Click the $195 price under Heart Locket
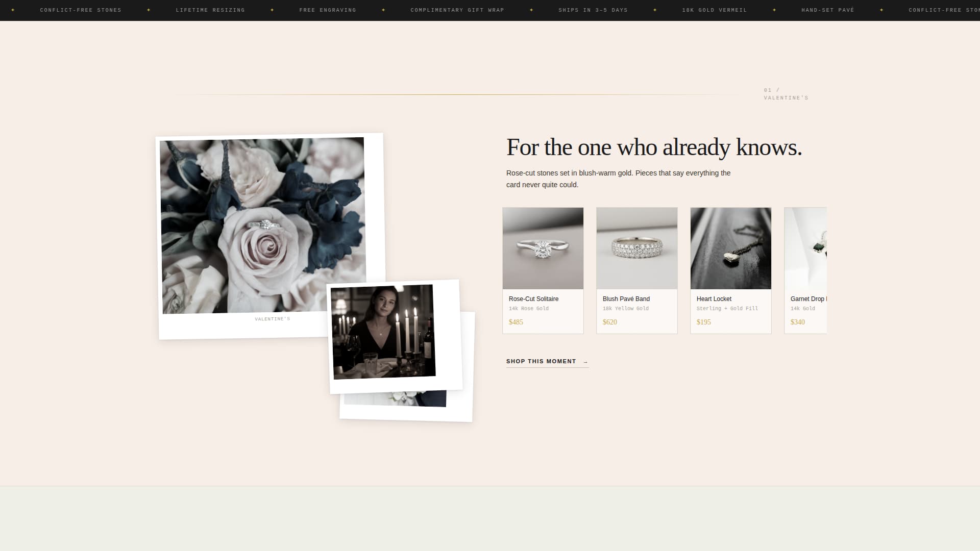 (703, 322)
